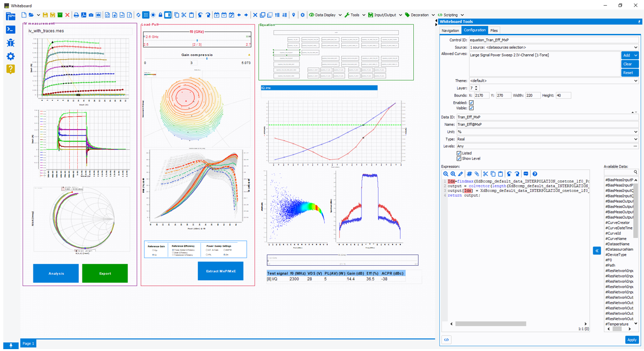Click the Analysis button

click(x=56, y=273)
